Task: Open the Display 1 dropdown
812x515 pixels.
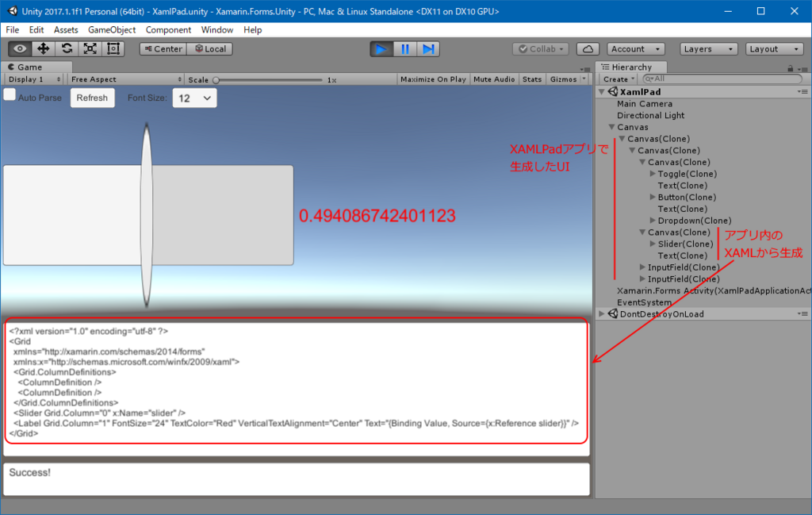Action: 33,79
